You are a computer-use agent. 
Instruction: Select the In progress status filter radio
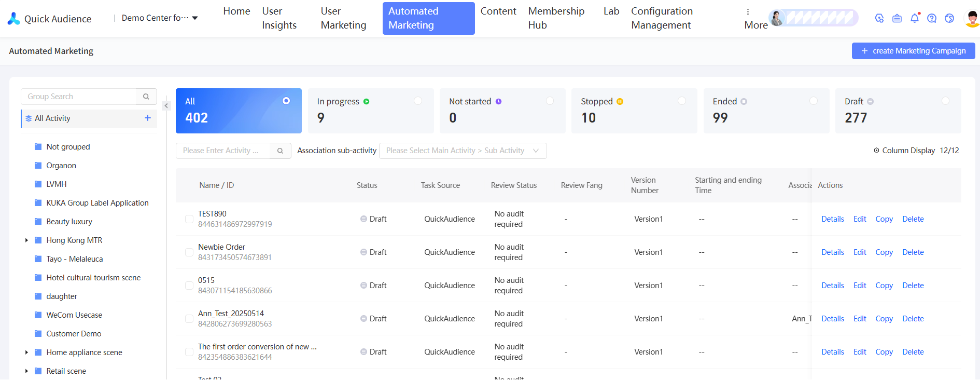click(418, 101)
